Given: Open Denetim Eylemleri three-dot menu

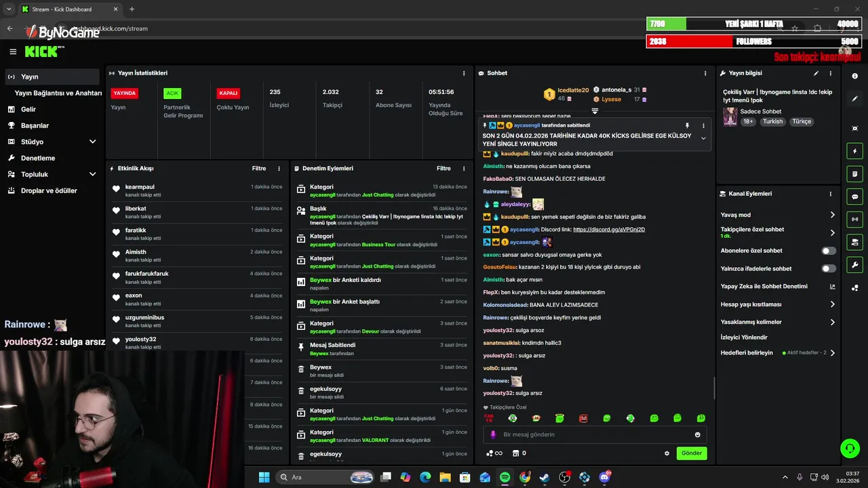Looking at the screenshot, I should click(x=464, y=168).
